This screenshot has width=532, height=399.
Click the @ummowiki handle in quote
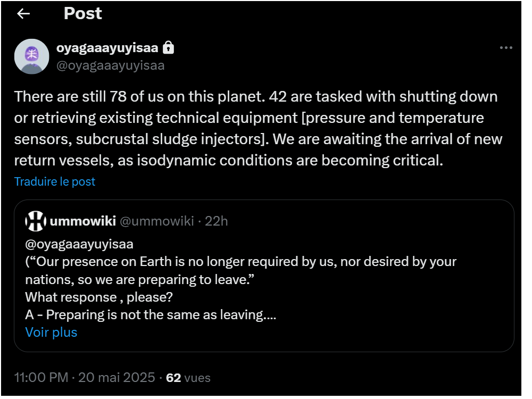(156, 221)
